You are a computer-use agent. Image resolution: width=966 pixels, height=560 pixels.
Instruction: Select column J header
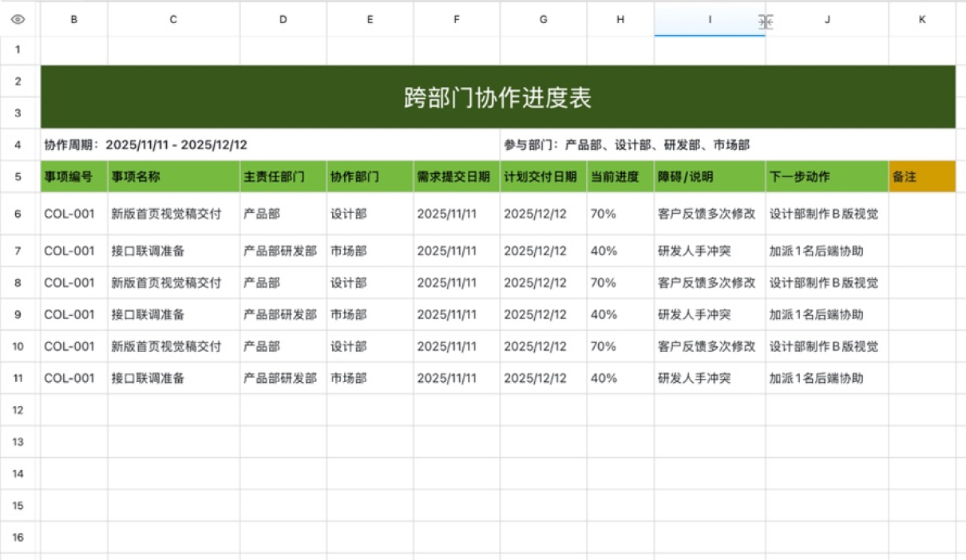pyautogui.click(x=827, y=21)
